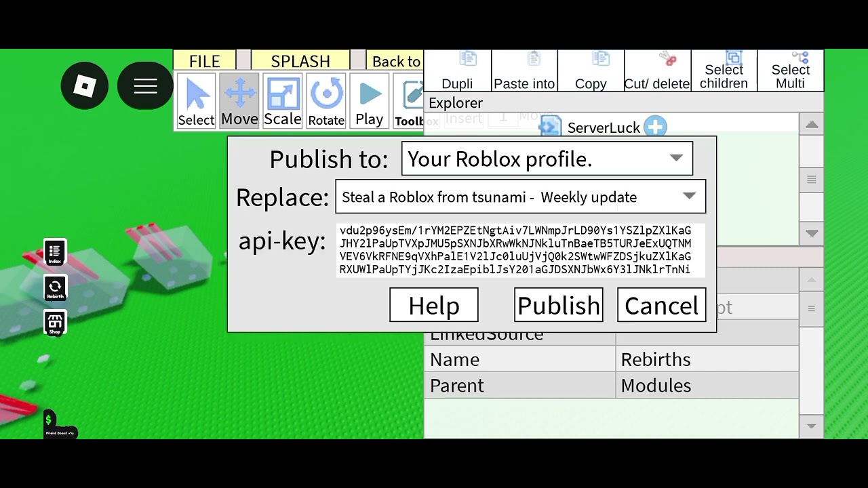Select the ServerLuck tree item

(x=604, y=127)
